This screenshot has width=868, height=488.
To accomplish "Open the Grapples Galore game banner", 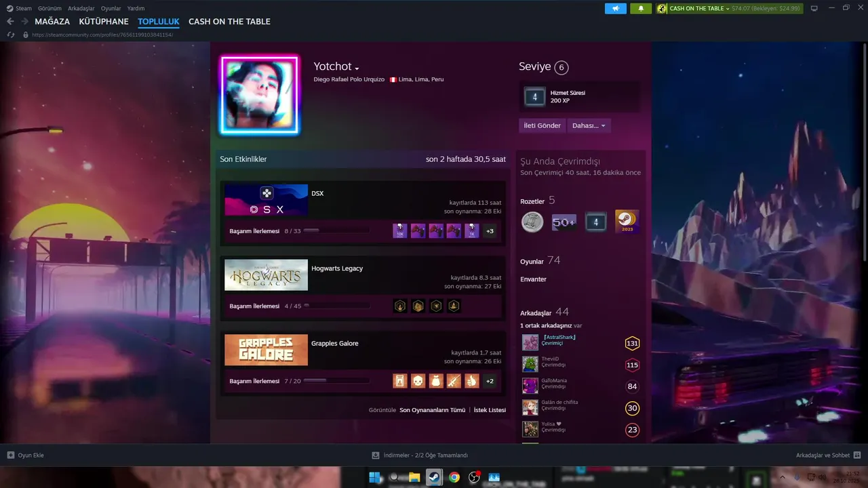I will [x=266, y=350].
